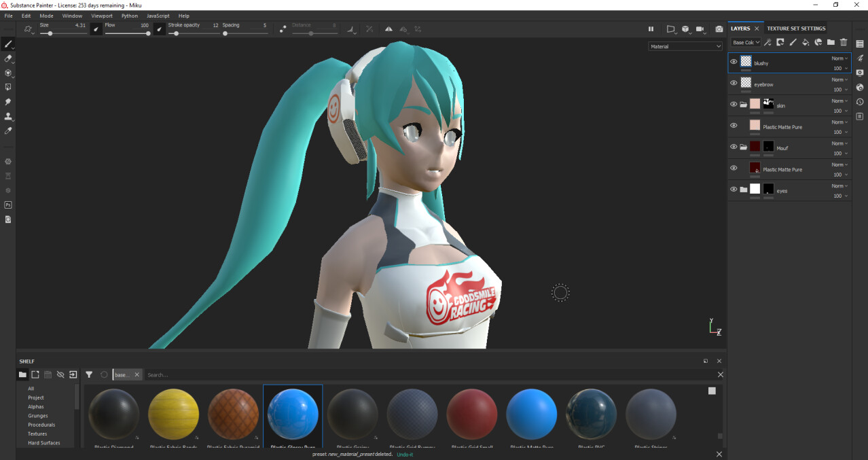Add a smart material layer icon
Image resolution: width=868 pixels, height=460 pixels.
click(x=818, y=42)
